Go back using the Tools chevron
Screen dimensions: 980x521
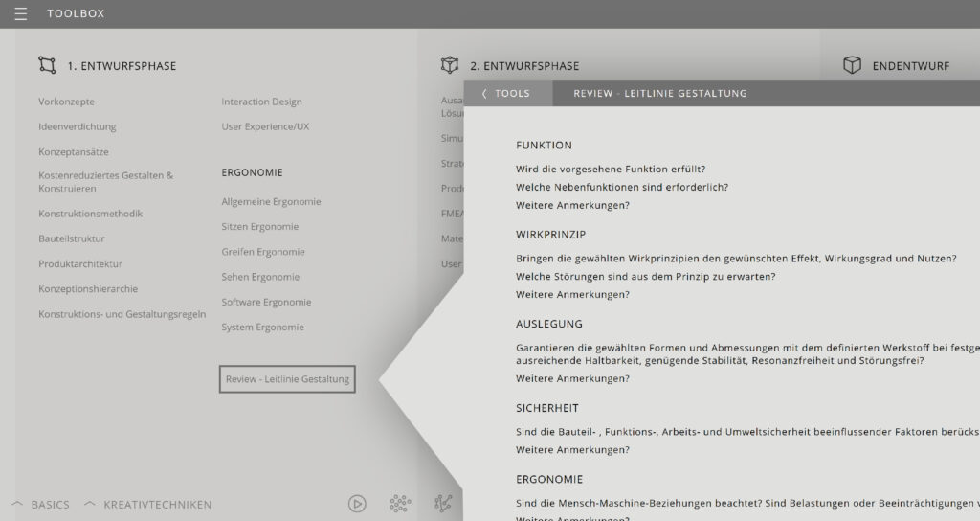point(507,94)
